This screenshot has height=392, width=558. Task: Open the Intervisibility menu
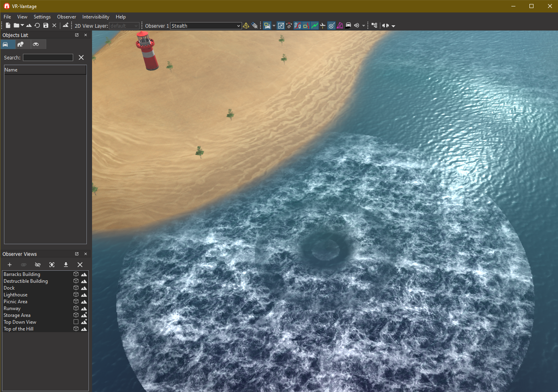96,17
